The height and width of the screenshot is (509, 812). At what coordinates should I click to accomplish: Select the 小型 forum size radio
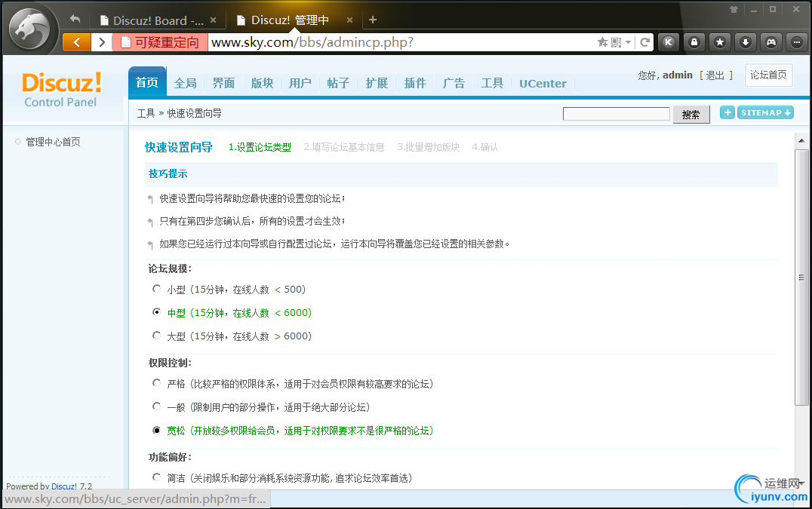click(156, 289)
